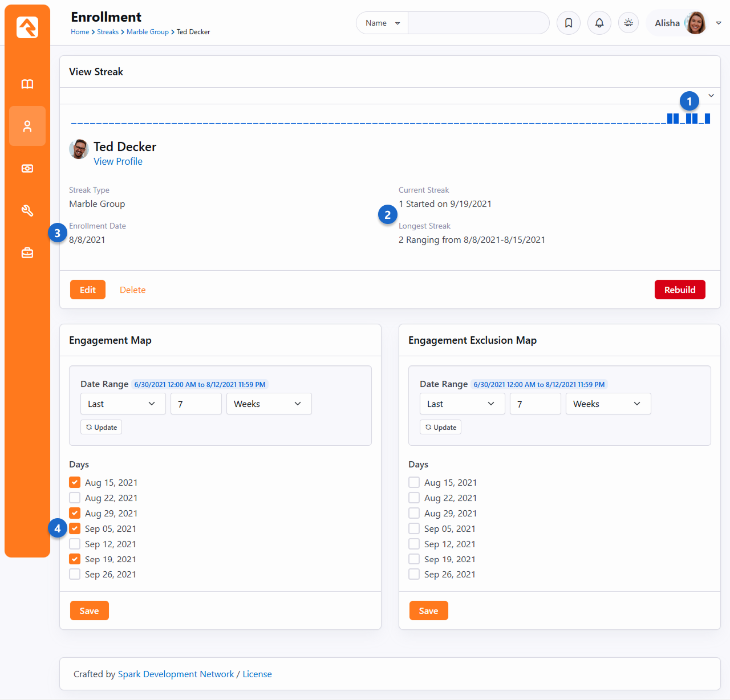Open the finance money icon in sidebar
The height and width of the screenshot is (700, 730).
[27, 169]
